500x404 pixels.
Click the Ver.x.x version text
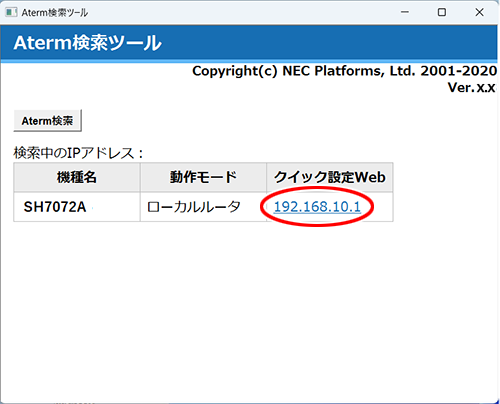pyautogui.click(x=472, y=87)
